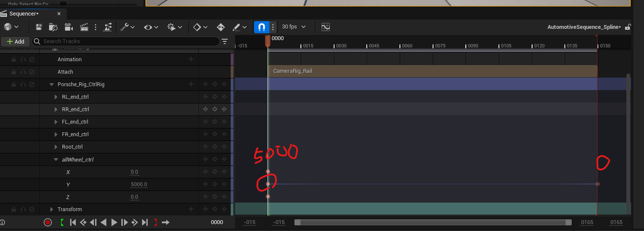Click the Auto-key diamond-with-key icon
This screenshot has height=231, width=644.
tap(220, 27)
